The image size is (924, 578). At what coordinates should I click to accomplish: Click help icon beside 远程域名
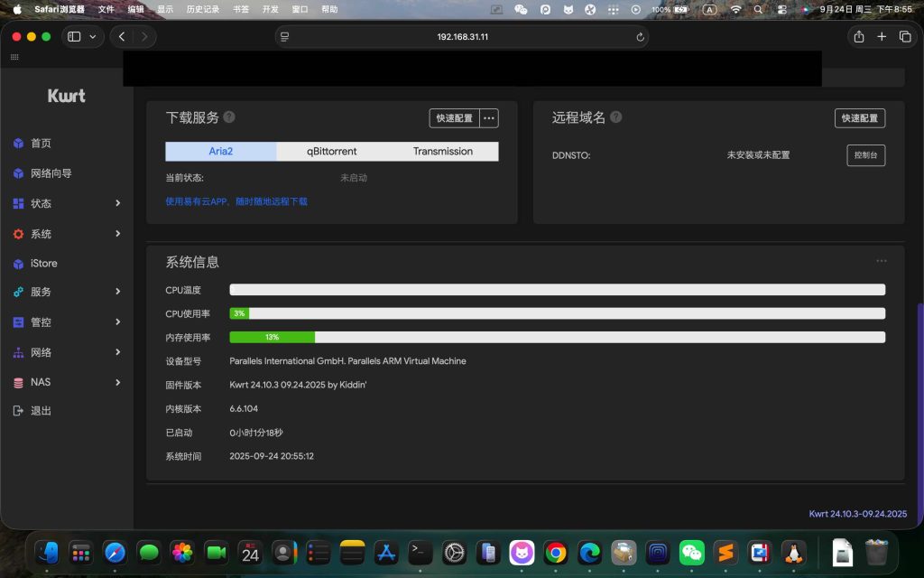(615, 117)
